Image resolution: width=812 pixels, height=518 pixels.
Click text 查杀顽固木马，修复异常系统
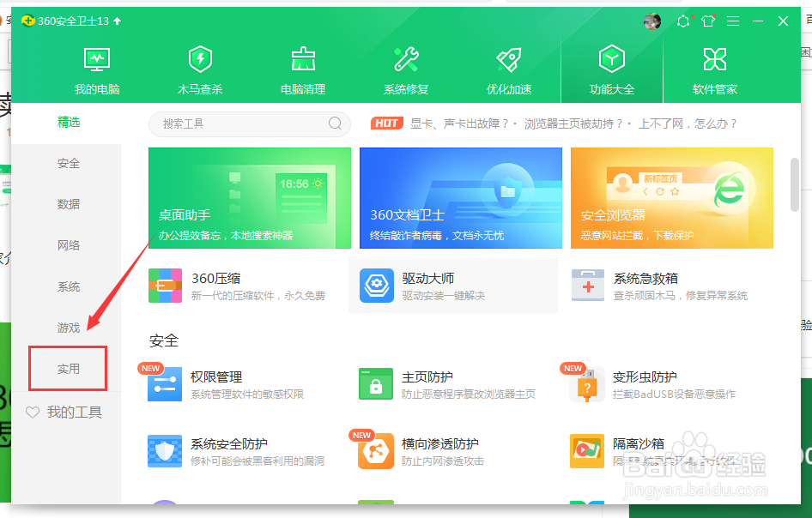681,296
